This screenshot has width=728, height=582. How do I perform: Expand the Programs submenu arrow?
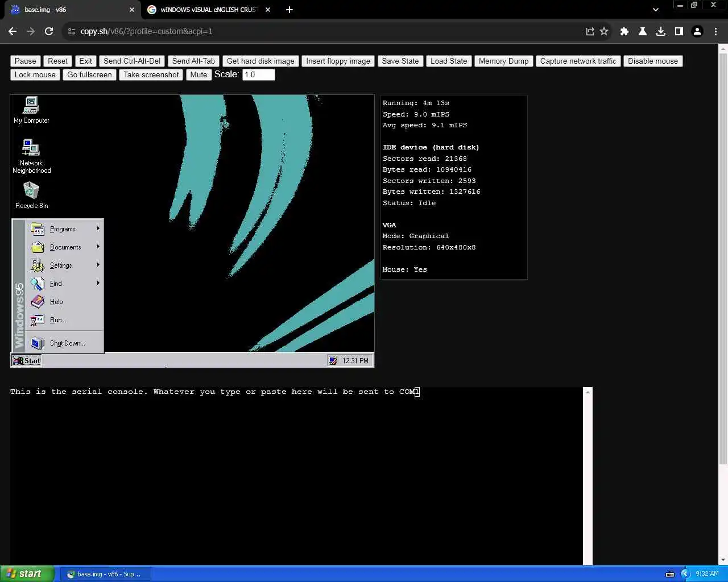click(x=98, y=228)
